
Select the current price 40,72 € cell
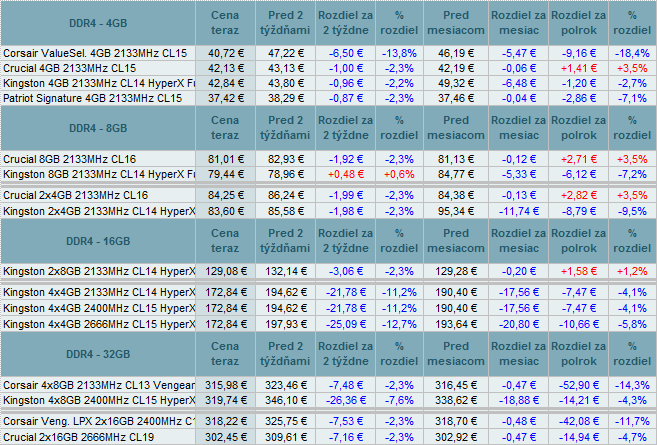(x=225, y=53)
